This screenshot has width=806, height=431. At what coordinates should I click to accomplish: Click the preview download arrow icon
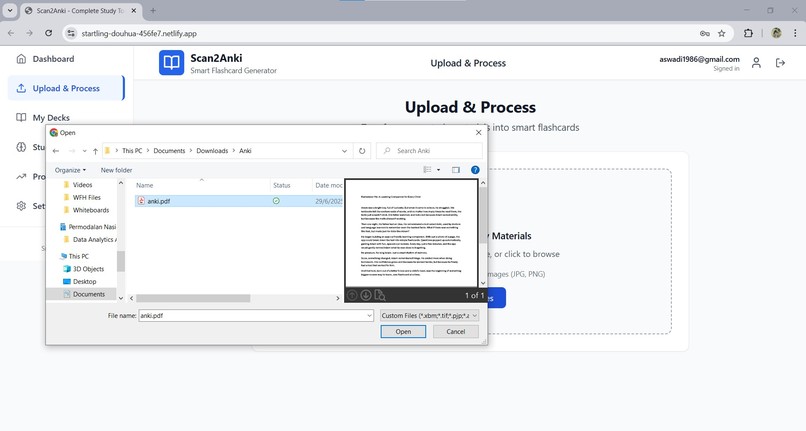[x=365, y=295]
